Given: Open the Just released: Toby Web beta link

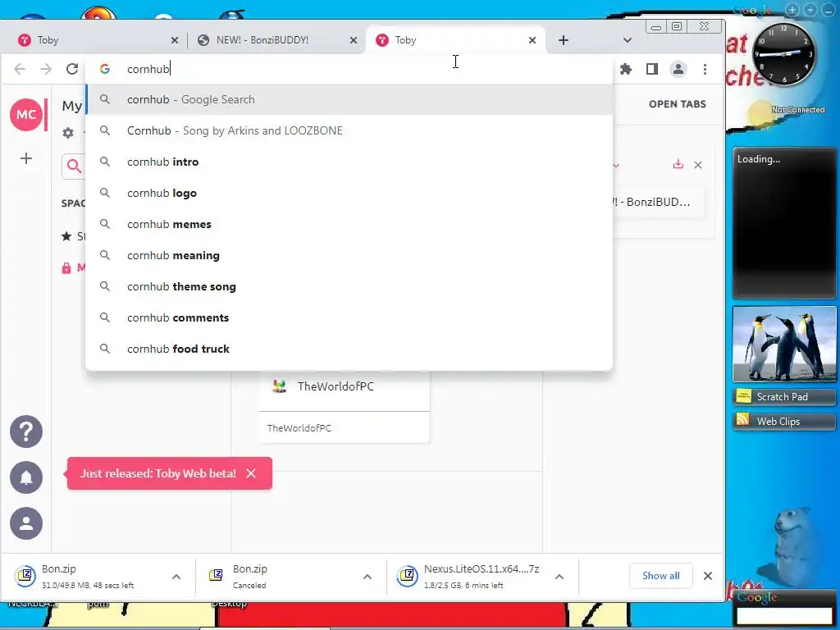Looking at the screenshot, I should coord(158,473).
